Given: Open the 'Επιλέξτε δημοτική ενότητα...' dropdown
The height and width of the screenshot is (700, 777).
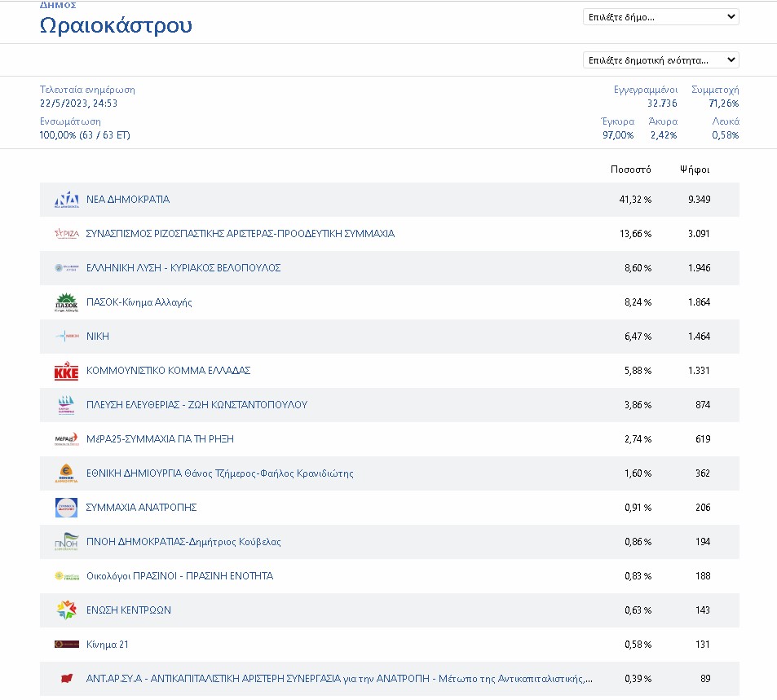Looking at the screenshot, I should 661,60.
